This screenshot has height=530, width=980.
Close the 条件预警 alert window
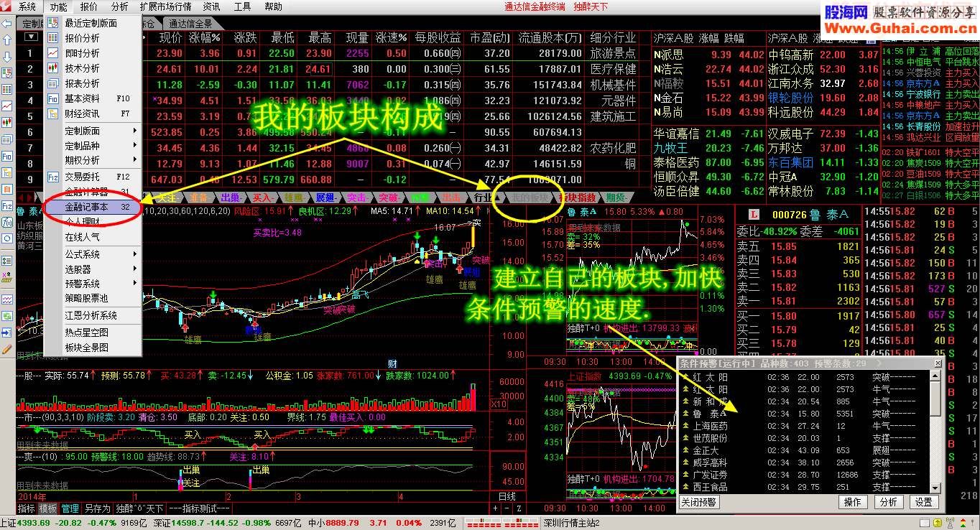tap(937, 363)
